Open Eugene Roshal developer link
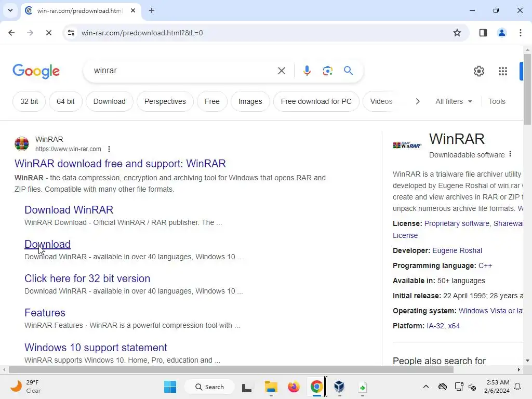This screenshot has height=399, width=532. pyautogui.click(x=457, y=250)
